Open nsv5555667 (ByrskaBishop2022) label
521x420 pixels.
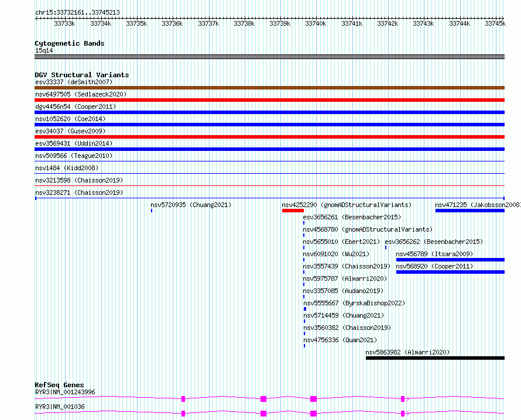354,303
